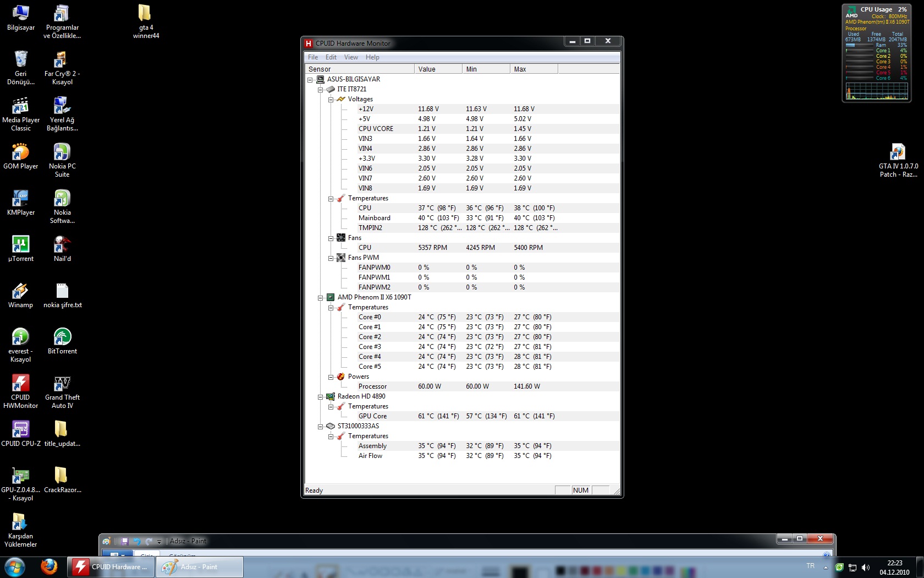The image size is (924, 578).
Task: Open Winamp desktop icon
Action: [20, 296]
